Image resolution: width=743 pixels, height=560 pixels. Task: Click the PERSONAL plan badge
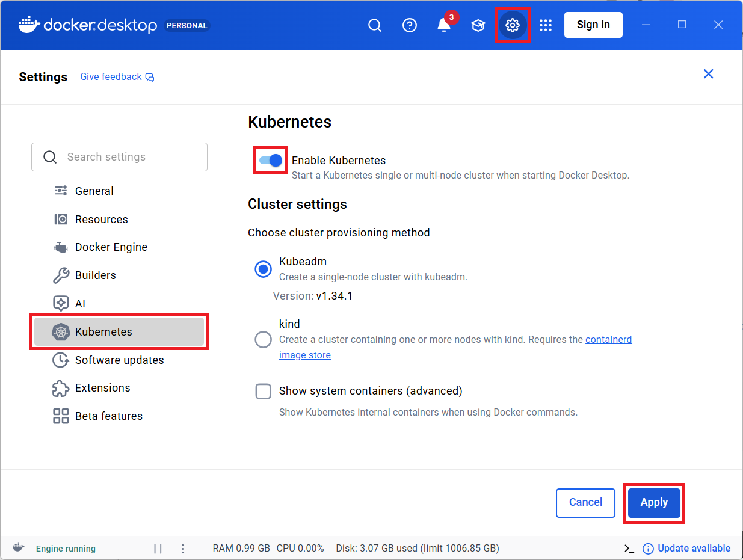tap(187, 25)
